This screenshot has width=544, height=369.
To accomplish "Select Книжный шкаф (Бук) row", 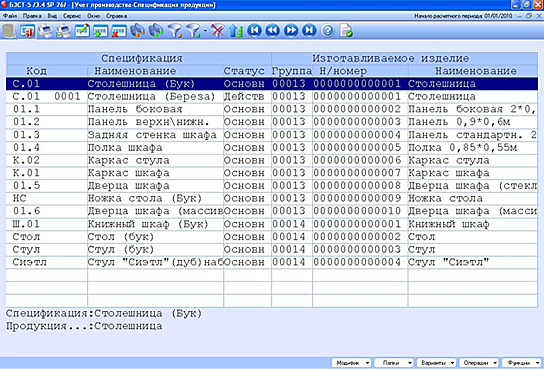I will 272,224.
